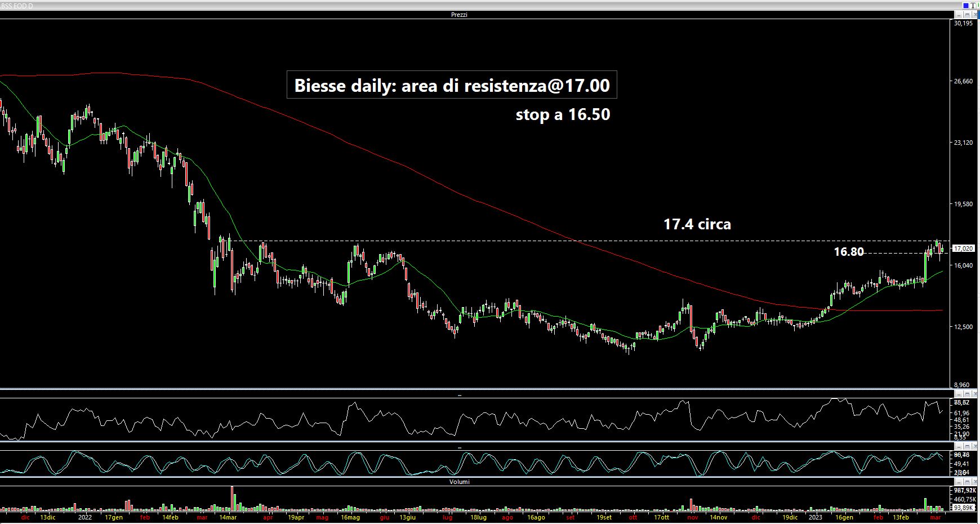The width and height of the screenshot is (980, 524).
Task: Click the 19,580 price axis value
Action: coord(963,204)
